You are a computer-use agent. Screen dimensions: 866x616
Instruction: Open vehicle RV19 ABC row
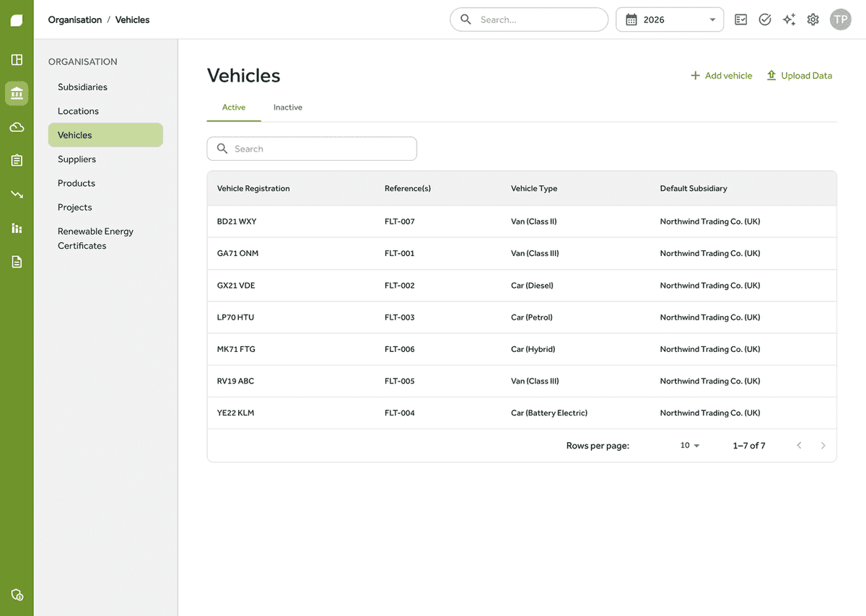tap(522, 381)
